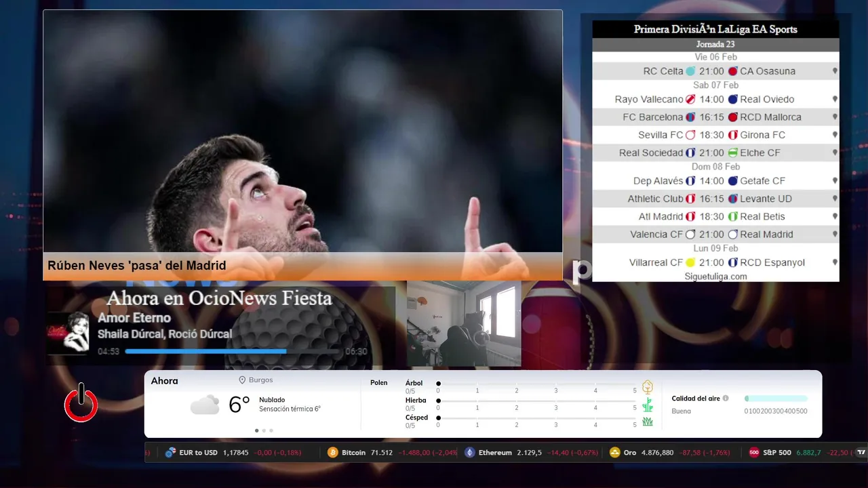The height and width of the screenshot is (488, 868).
Task: Click the EUR to USD flag icon
Action: click(x=170, y=452)
